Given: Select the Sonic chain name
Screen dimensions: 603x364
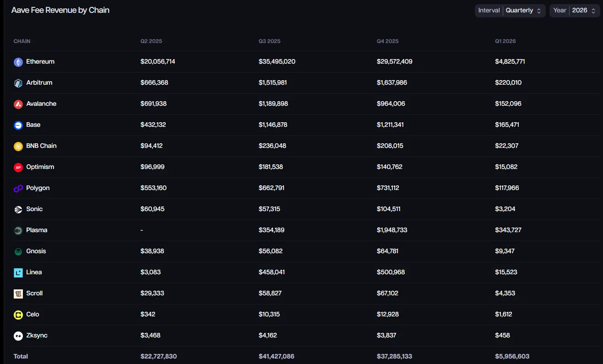Looking at the screenshot, I should click(34, 209).
